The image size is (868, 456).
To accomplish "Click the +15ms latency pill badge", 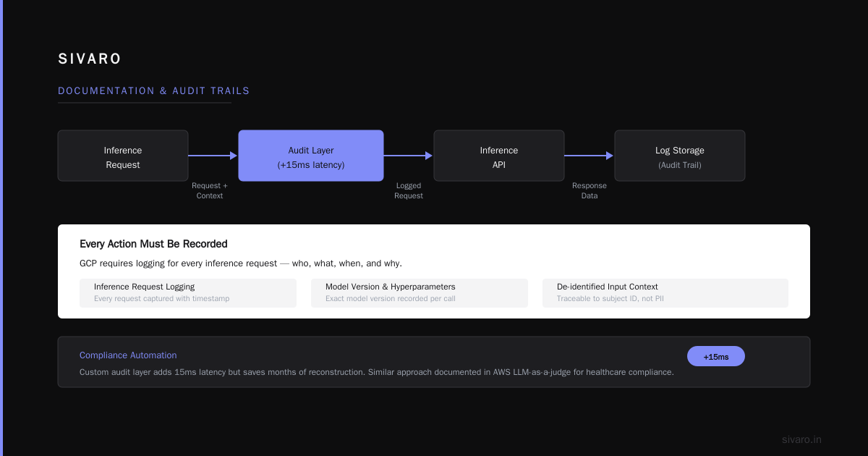I will point(716,356).
